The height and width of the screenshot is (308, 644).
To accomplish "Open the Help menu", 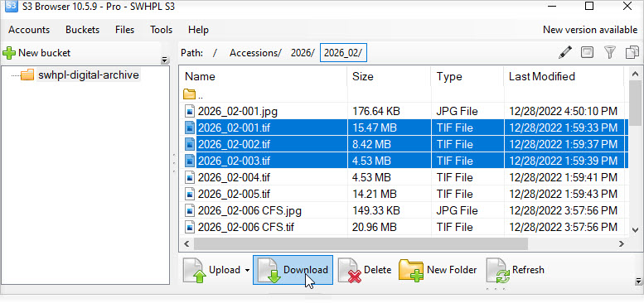I will [x=198, y=30].
